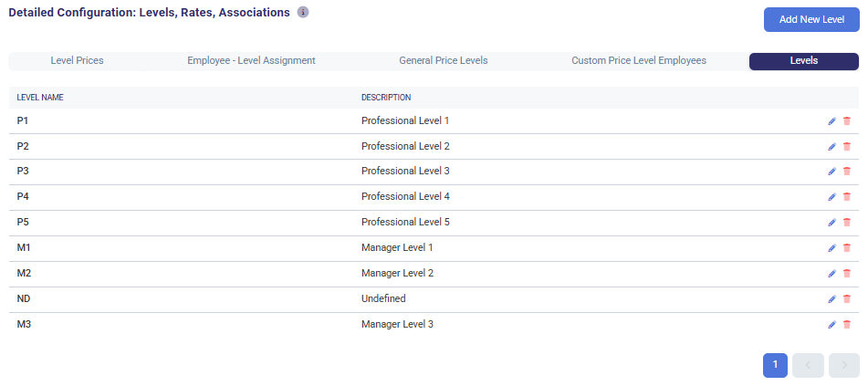Go to Custom Price Level Employees tab

(x=639, y=61)
